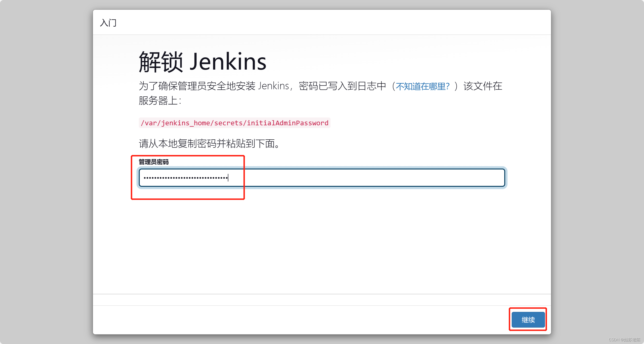This screenshot has width=644, height=344.
Task: Click the 继续 continue button
Action: (528, 319)
